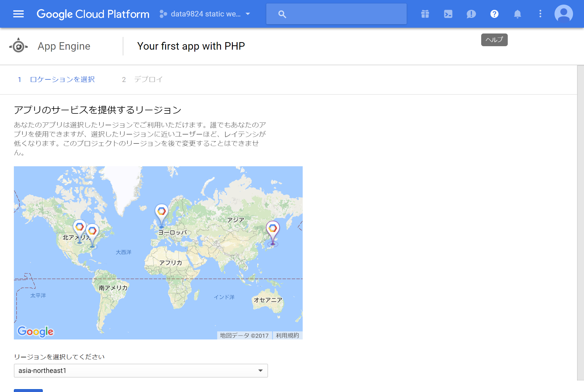Activate the Cloud Shell terminal icon
Screen dimensions: 584x392
click(x=448, y=14)
